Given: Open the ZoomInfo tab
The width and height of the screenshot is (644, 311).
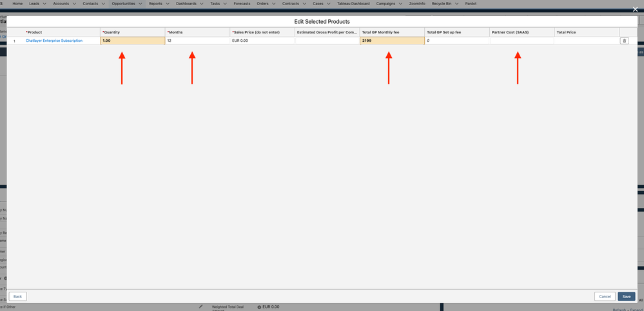Looking at the screenshot, I should click(417, 4).
